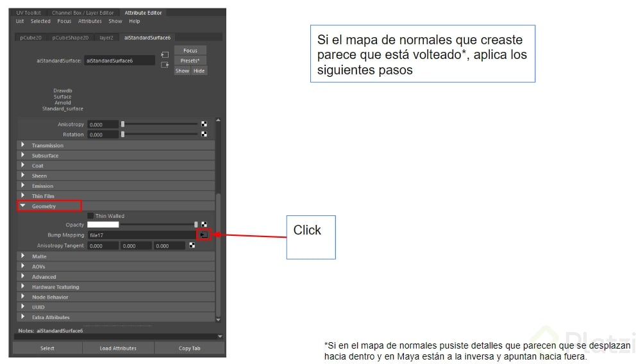Select the aiStandardSurface6 node tab

[147, 37]
